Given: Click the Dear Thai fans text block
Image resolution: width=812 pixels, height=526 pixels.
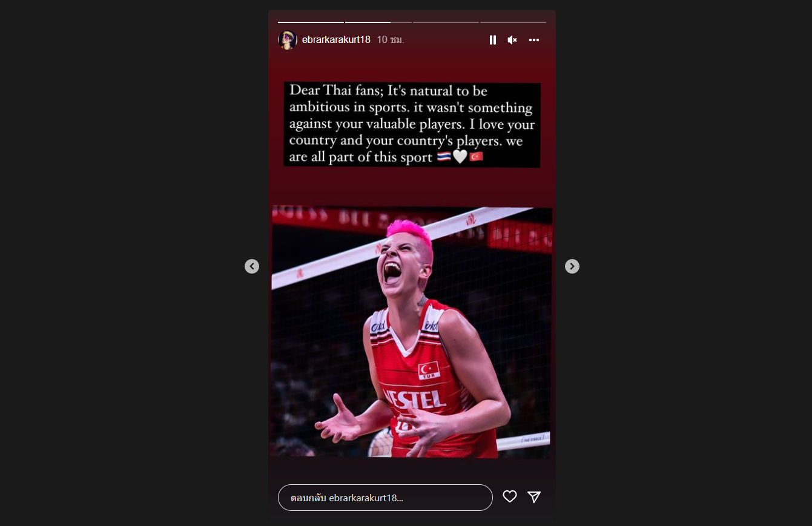Looking at the screenshot, I should (x=412, y=125).
